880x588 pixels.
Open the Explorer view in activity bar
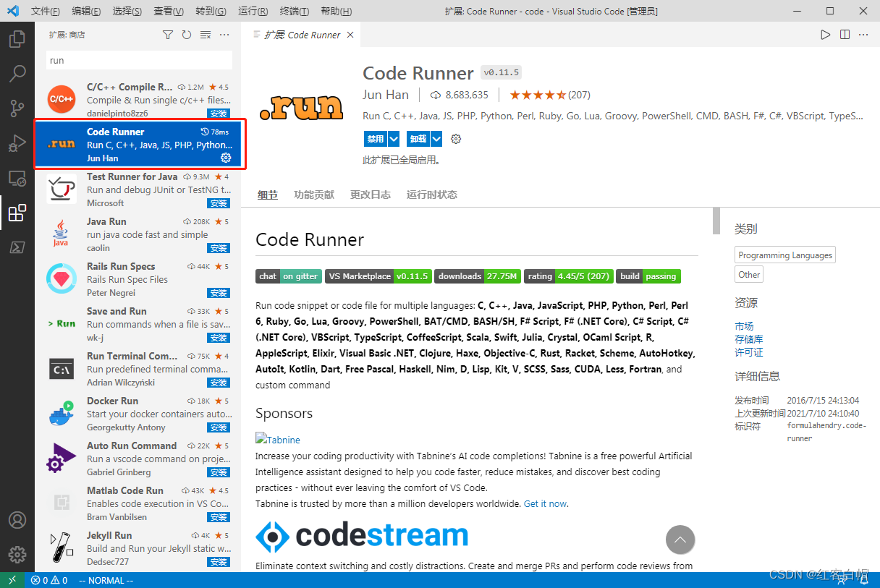point(17,39)
